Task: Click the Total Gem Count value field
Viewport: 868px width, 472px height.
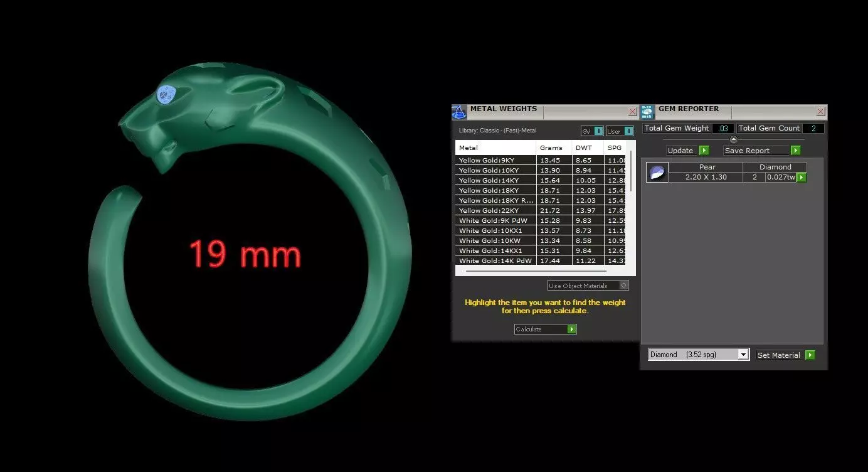Action: click(x=813, y=128)
